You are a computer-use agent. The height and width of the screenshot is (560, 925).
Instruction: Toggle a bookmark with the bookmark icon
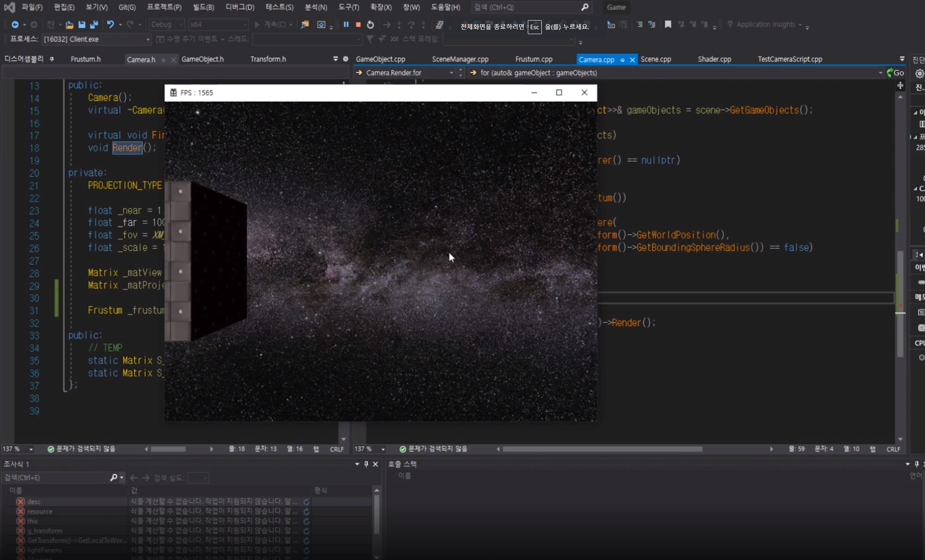pos(668,24)
